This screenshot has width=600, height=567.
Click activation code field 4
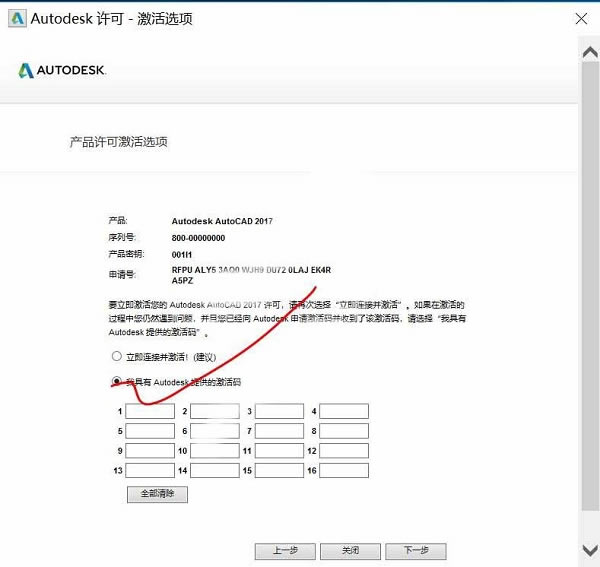pyautogui.click(x=344, y=411)
